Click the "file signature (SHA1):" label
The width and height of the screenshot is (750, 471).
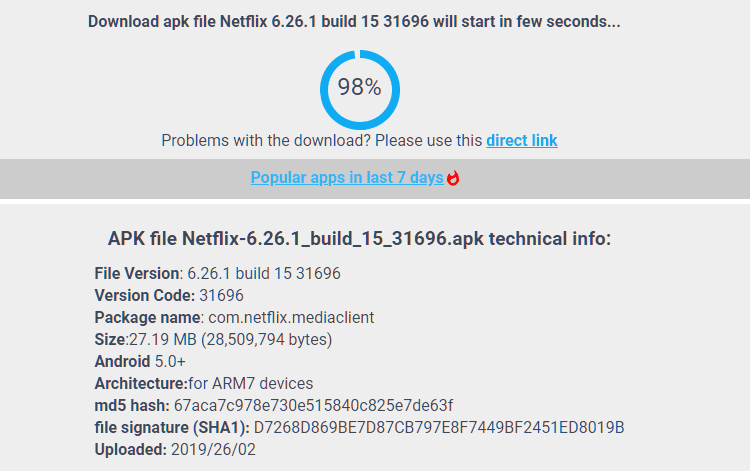tap(172, 427)
